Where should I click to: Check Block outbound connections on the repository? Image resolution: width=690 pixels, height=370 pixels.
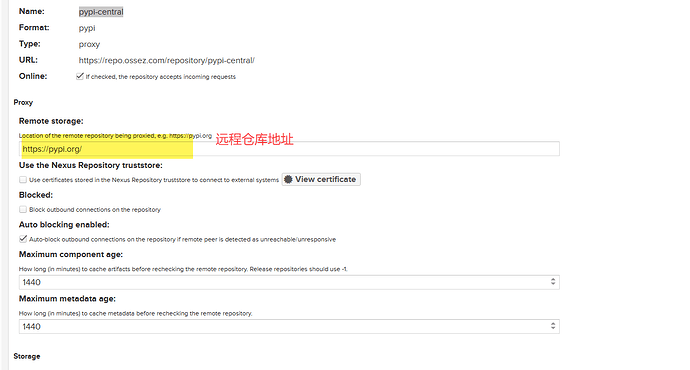(x=23, y=209)
